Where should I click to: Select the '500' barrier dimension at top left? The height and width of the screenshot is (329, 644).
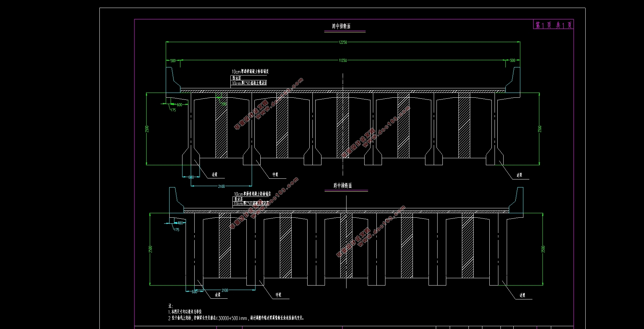click(173, 61)
